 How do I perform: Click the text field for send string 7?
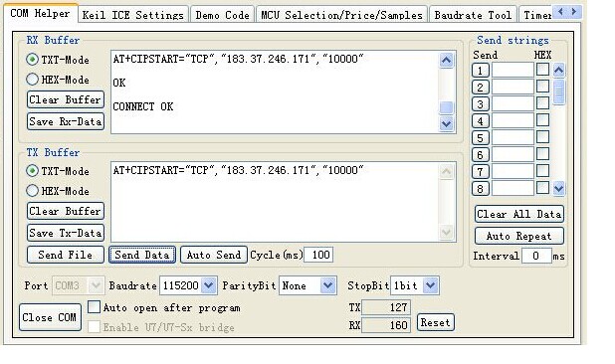513,171
